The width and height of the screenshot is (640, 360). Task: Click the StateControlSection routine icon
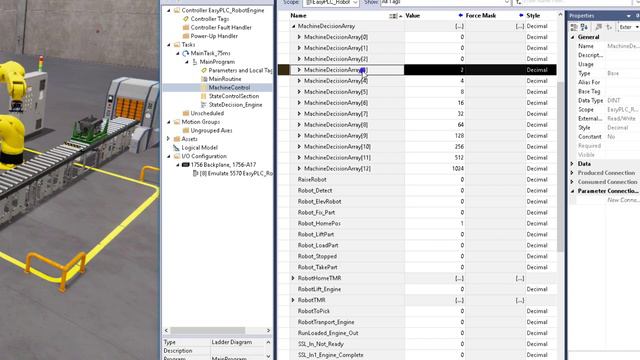click(x=204, y=96)
